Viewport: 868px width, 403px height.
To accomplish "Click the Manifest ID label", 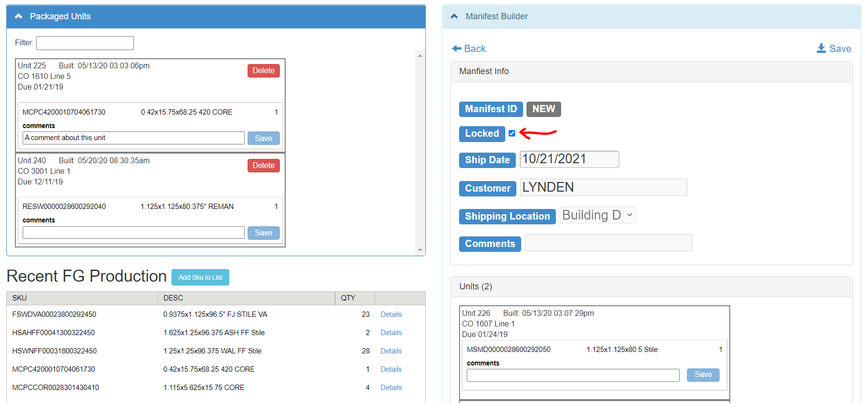I will pos(491,109).
